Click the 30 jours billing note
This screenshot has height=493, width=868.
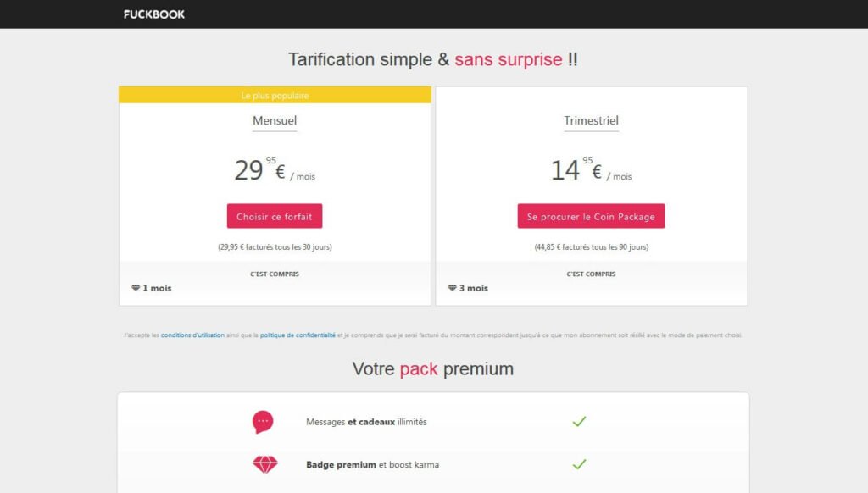click(275, 247)
